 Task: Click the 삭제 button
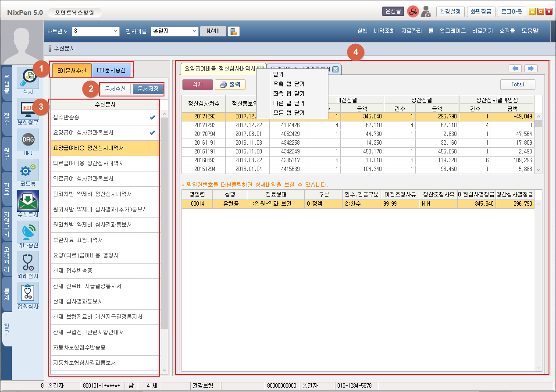coord(197,85)
